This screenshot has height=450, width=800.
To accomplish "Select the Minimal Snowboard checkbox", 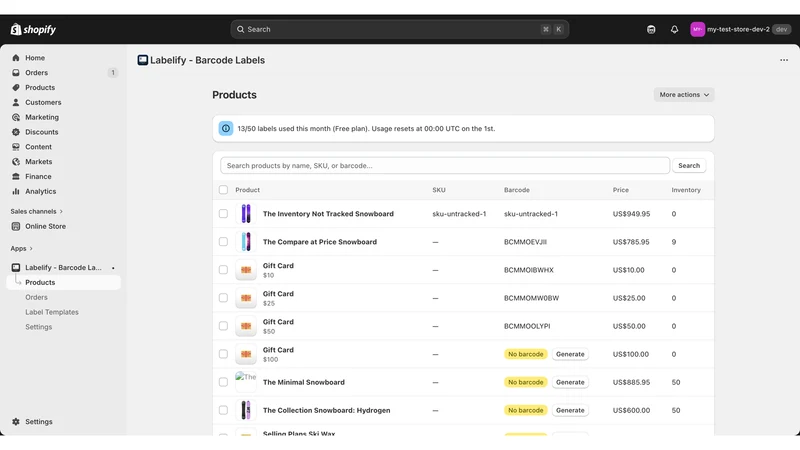I will 223,382.
